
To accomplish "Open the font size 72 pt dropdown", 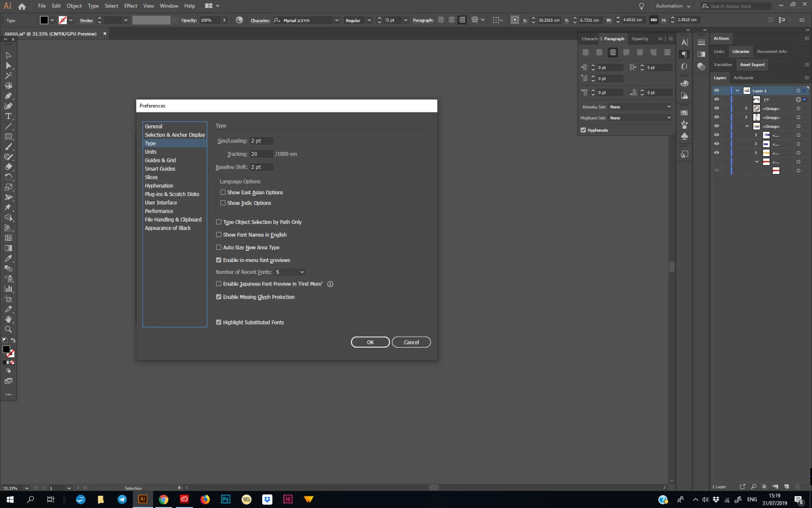I will 406,20.
